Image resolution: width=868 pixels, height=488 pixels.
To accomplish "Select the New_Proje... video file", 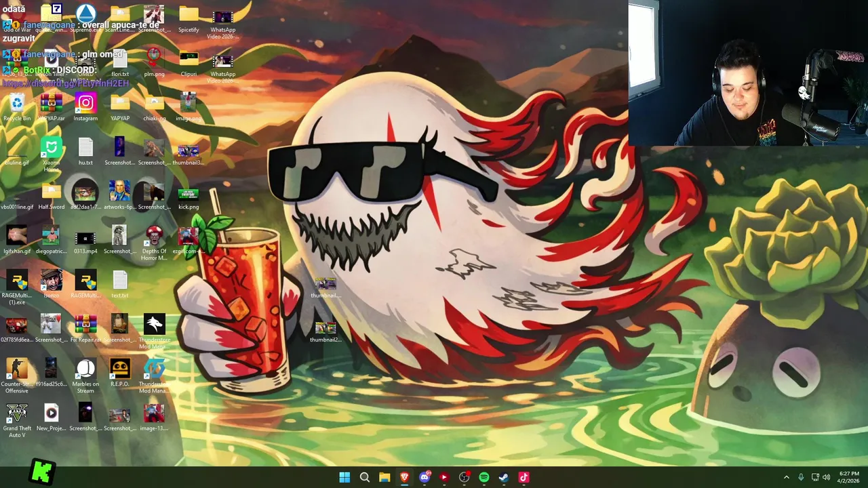I will (x=51, y=417).
